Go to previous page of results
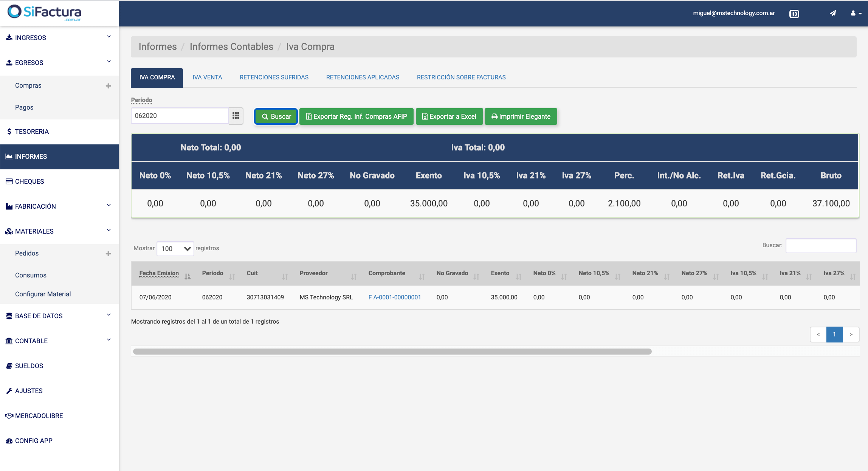Viewport: 868px width, 471px height. tap(818, 335)
